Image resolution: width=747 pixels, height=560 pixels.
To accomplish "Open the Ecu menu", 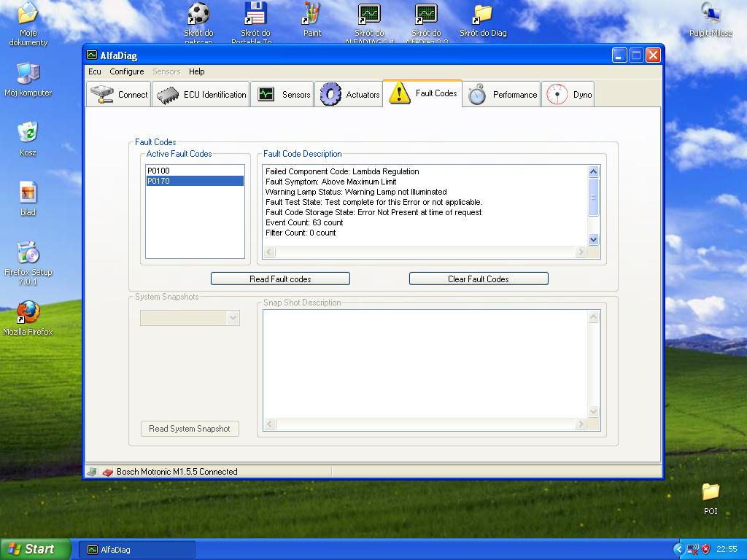I will coord(95,71).
